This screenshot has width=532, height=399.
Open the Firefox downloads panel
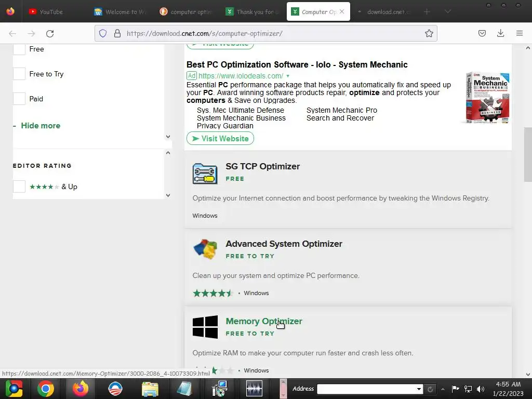500,33
